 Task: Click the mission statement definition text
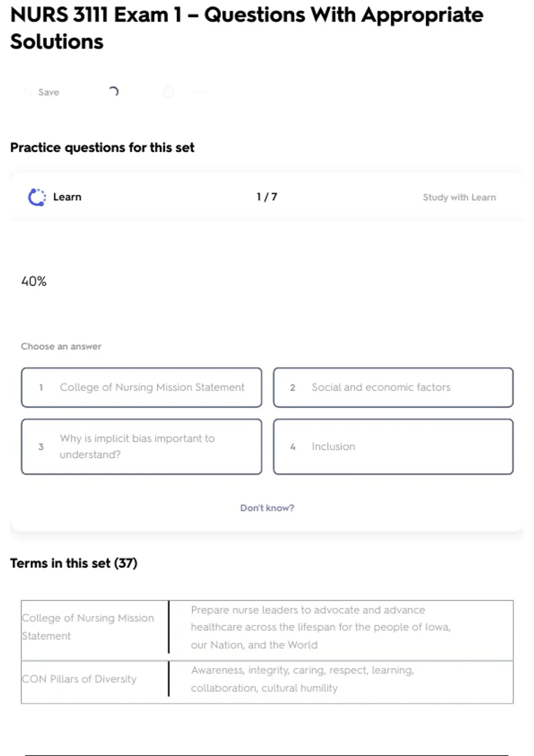click(320, 627)
